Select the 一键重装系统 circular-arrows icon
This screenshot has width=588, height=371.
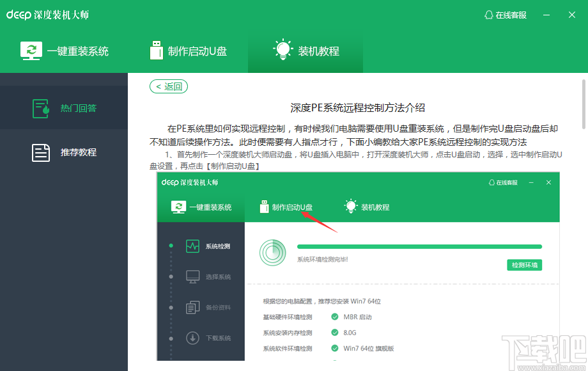31,51
